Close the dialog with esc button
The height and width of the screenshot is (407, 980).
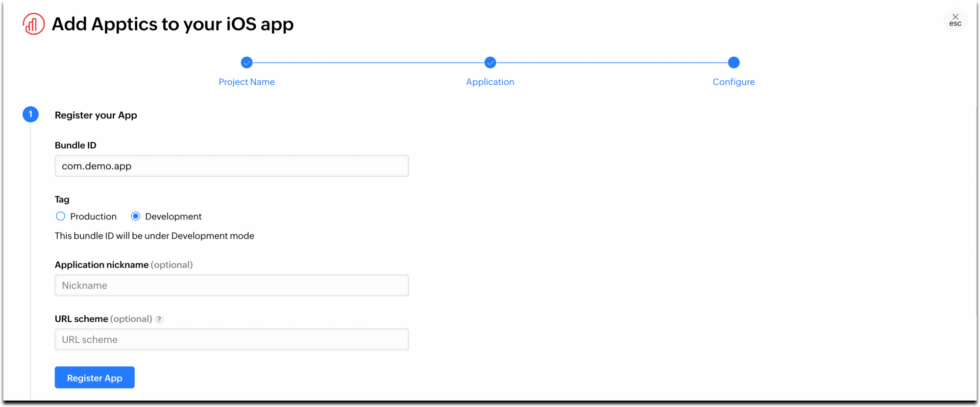(x=955, y=20)
